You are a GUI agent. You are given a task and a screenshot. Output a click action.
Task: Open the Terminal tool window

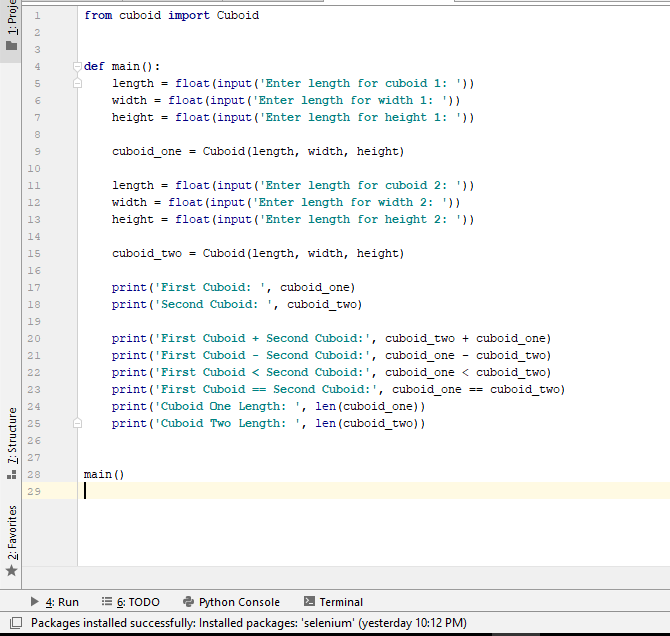point(333,602)
